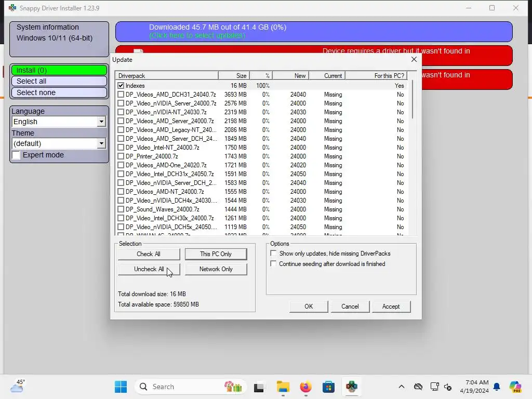Launch Firefox from the taskbar

tap(305, 387)
